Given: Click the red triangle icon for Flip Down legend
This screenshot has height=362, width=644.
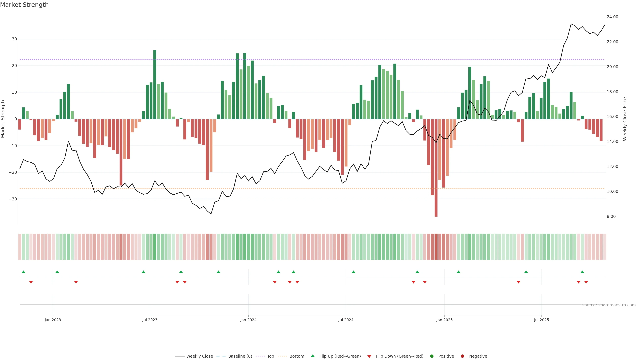Looking at the screenshot, I should [369, 356].
